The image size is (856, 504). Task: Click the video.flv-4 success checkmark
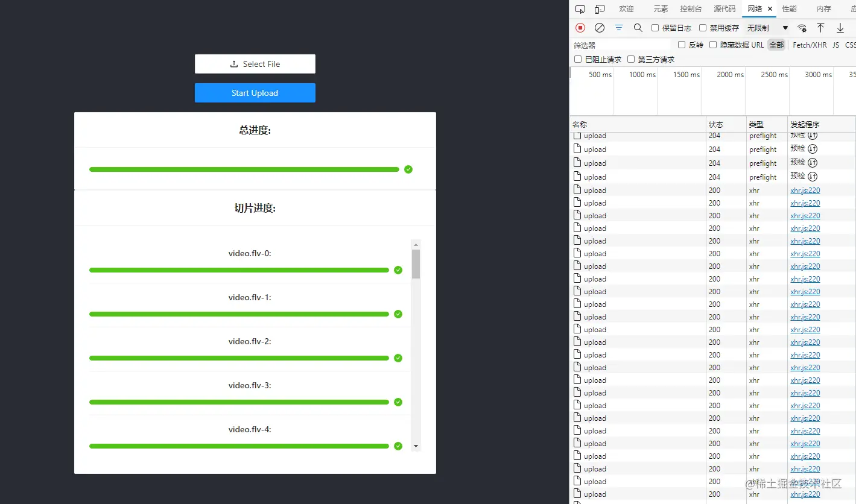pos(398,446)
